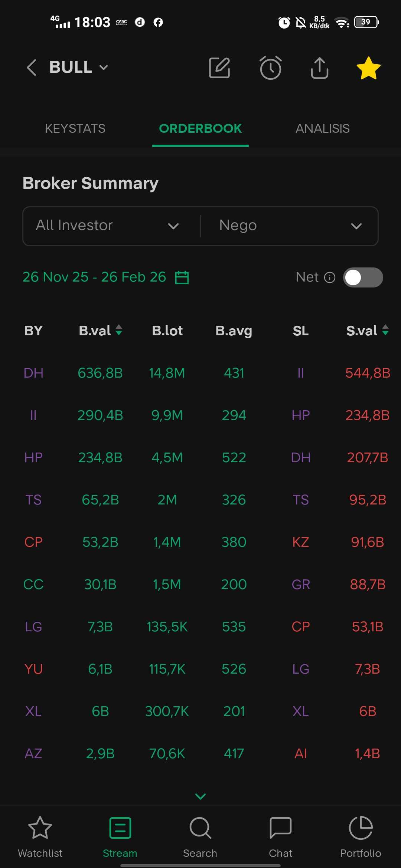
Task: Open the calendar date picker icon
Action: click(x=182, y=277)
